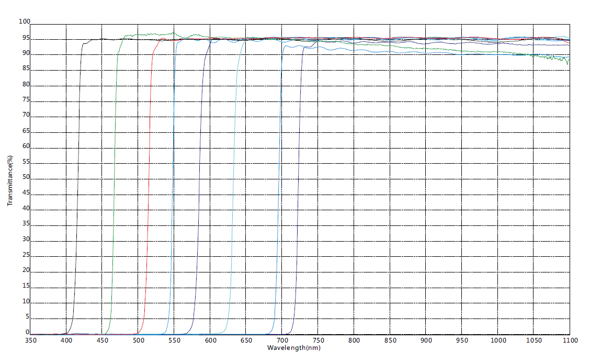
Task: Select the red curve rising near 515 nm
Action: point(149,178)
